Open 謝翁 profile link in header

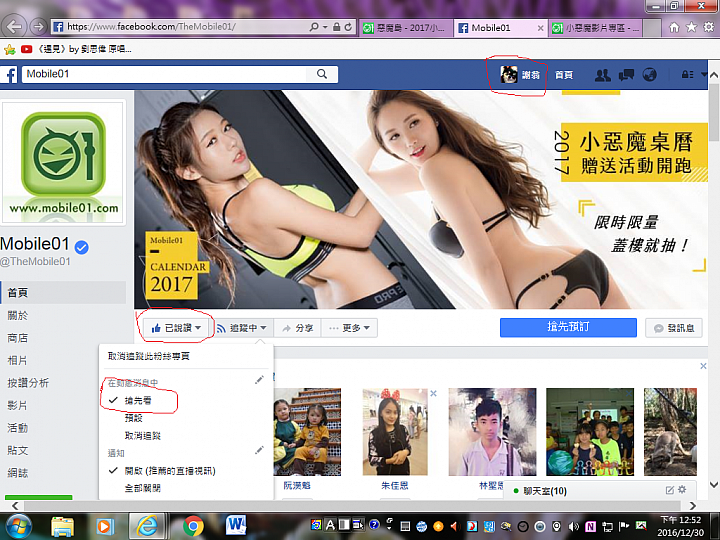[520, 74]
